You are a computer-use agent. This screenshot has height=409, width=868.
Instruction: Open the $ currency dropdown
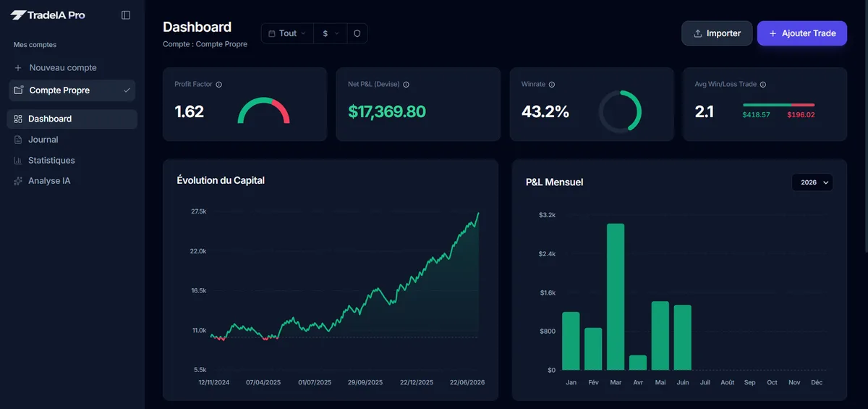click(331, 33)
